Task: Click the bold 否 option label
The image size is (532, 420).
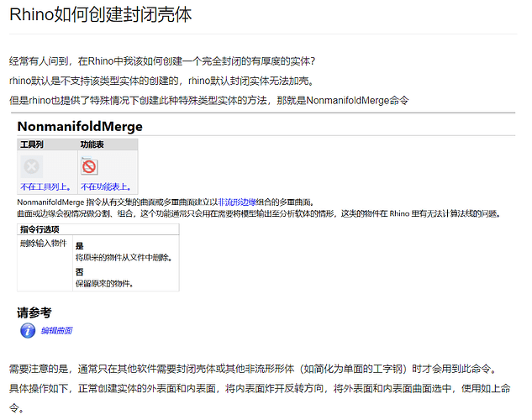Action: (x=79, y=272)
